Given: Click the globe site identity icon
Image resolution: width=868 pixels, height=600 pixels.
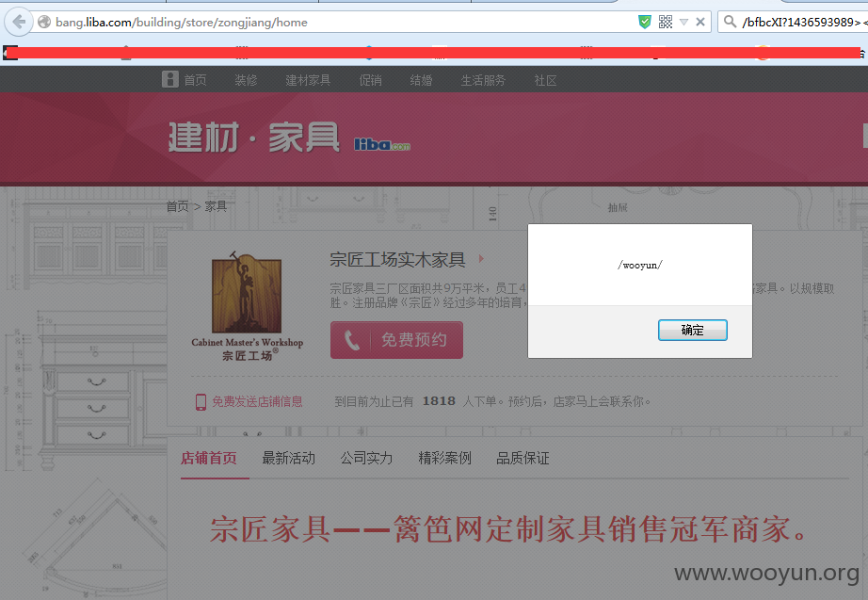Looking at the screenshot, I should click(x=45, y=23).
